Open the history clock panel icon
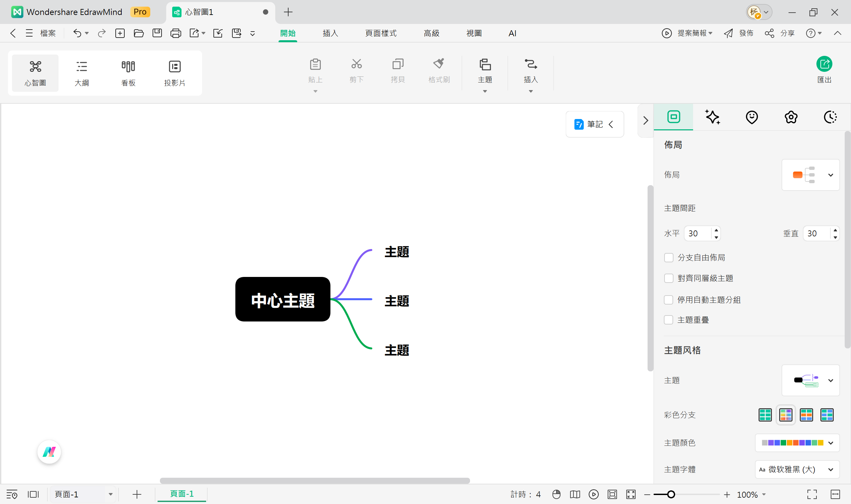The width and height of the screenshot is (851, 504). pos(830,117)
